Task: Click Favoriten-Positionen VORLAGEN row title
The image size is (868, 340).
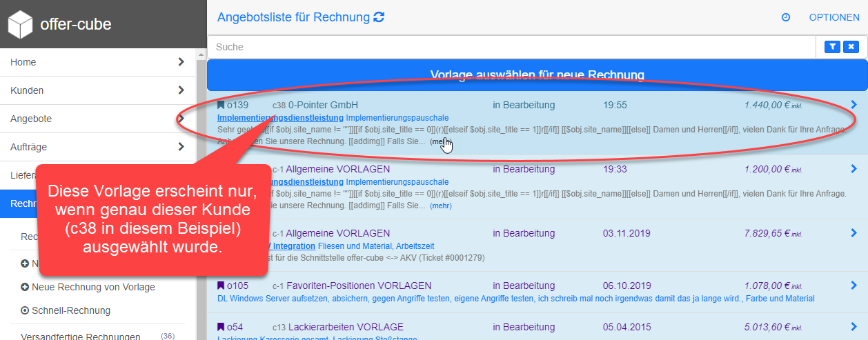Action: coord(359,286)
